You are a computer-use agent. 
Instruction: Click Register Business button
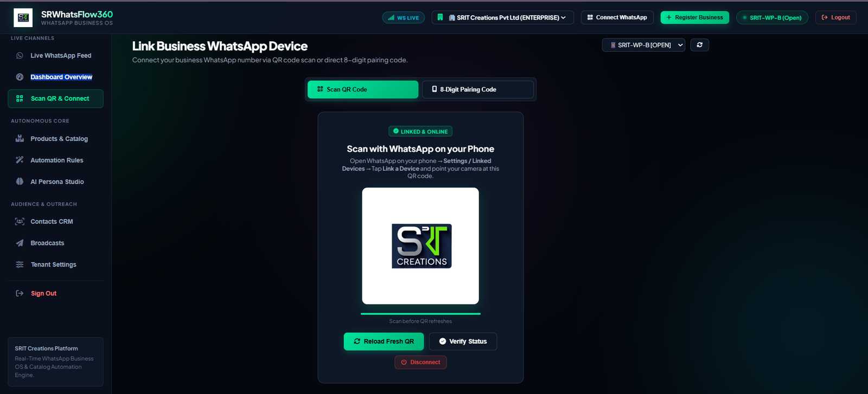694,17
